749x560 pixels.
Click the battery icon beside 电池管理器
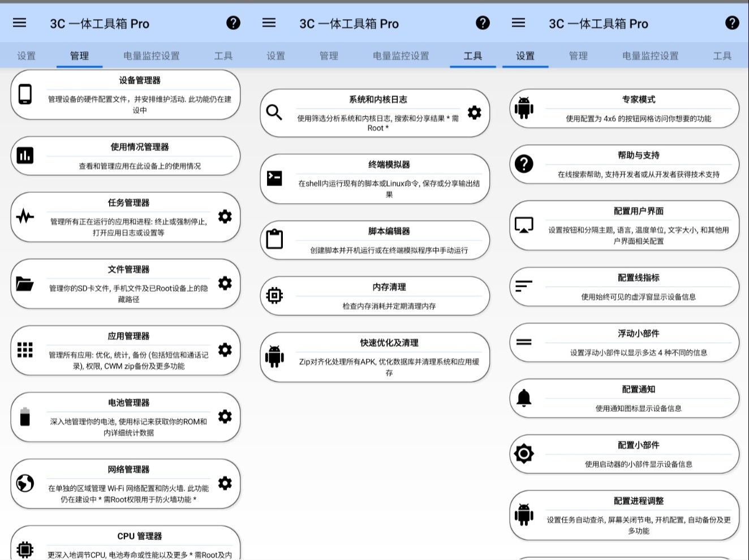tap(25, 416)
